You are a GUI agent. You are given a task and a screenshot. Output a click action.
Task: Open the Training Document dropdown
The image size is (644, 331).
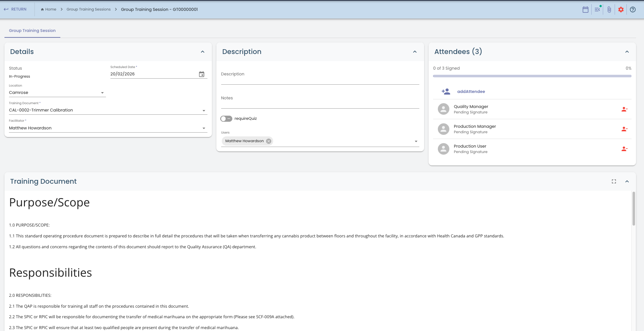coord(108,110)
